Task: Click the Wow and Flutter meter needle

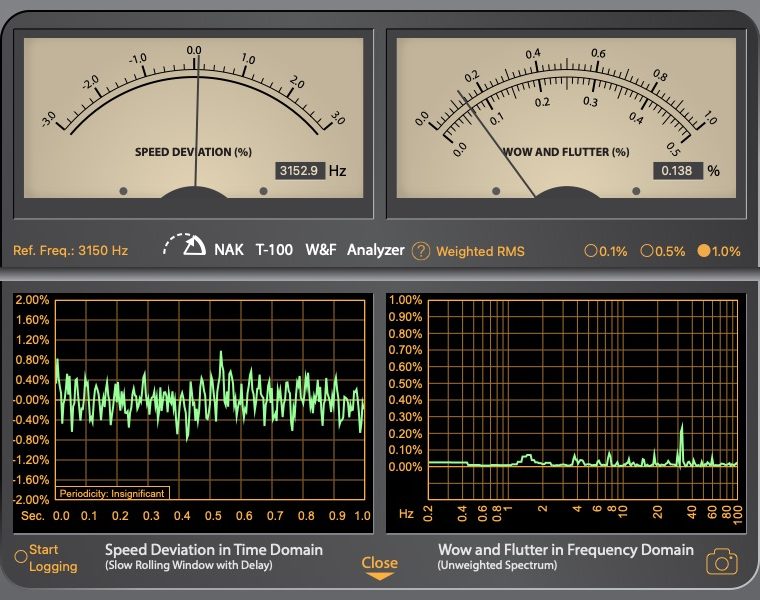Action: pyautogui.click(x=496, y=143)
